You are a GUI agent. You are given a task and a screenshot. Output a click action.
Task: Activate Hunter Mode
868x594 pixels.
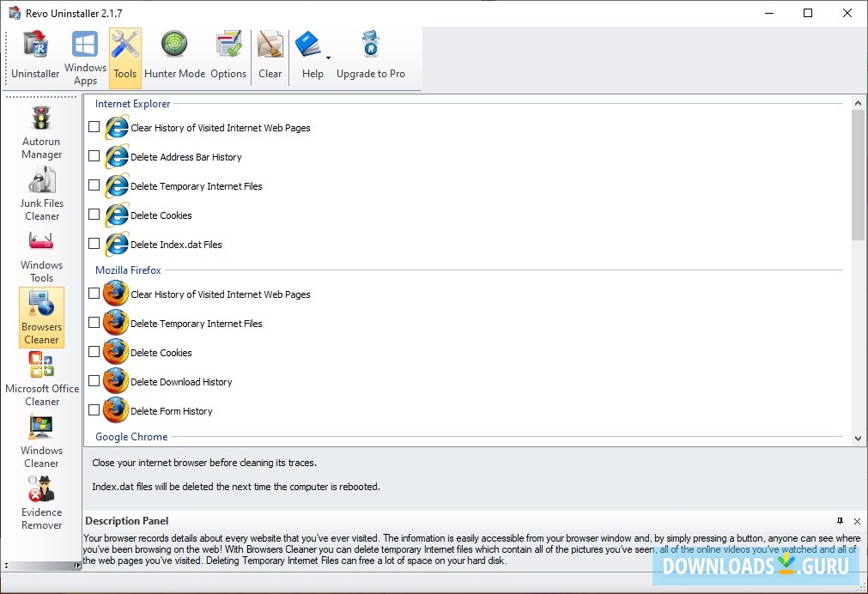pos(174,53)
